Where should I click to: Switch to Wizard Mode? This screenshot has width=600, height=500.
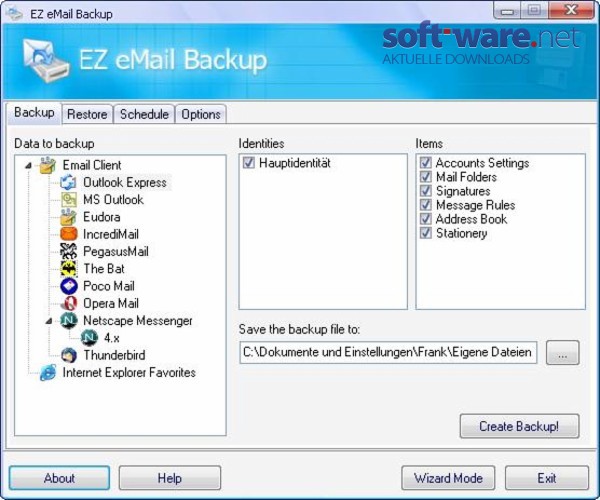(448, 478)
